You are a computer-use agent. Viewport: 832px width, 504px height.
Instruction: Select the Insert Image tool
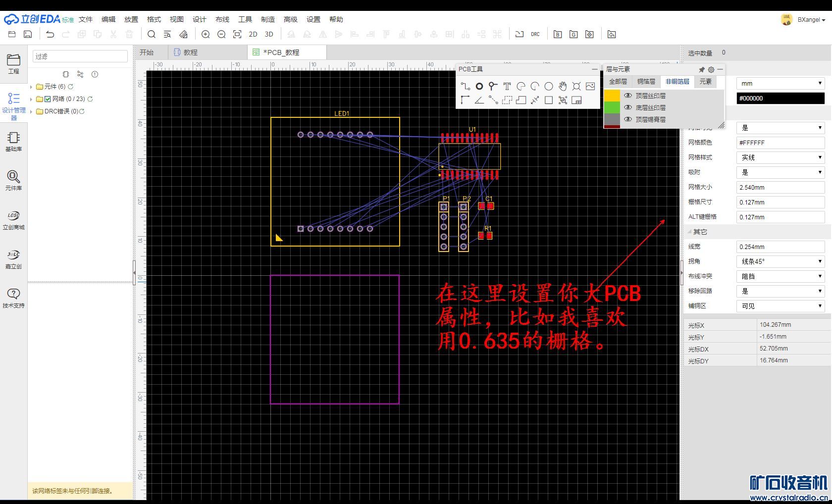pyautogui.click(x=590, y=86)
